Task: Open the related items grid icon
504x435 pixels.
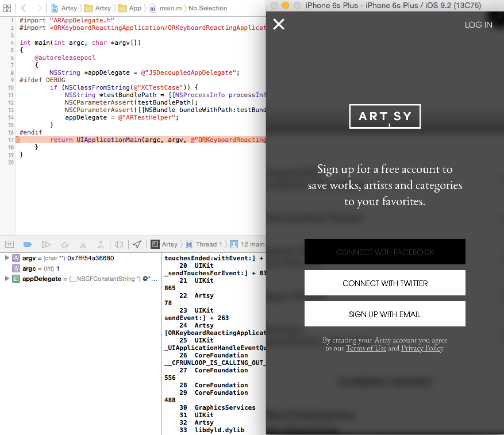Action: coord(7,8)
